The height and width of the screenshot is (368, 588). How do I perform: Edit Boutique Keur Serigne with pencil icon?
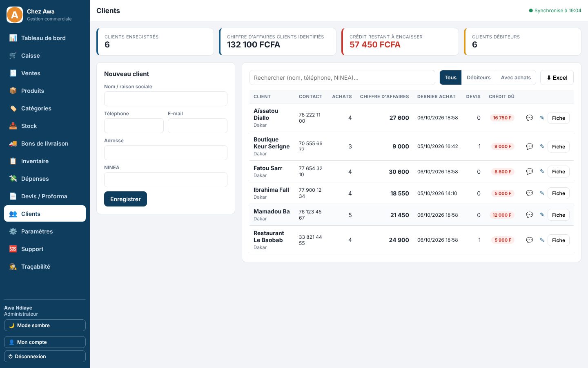(542, 146)
